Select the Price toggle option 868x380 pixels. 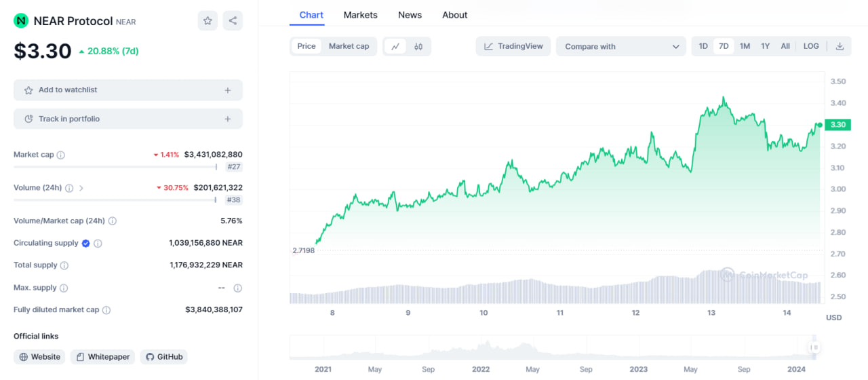307,46
